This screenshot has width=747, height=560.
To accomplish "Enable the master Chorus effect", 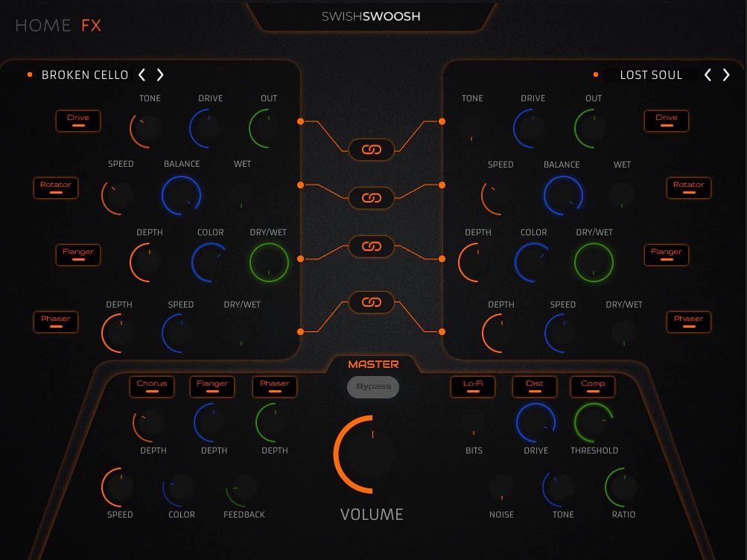I will coord(152,386).
